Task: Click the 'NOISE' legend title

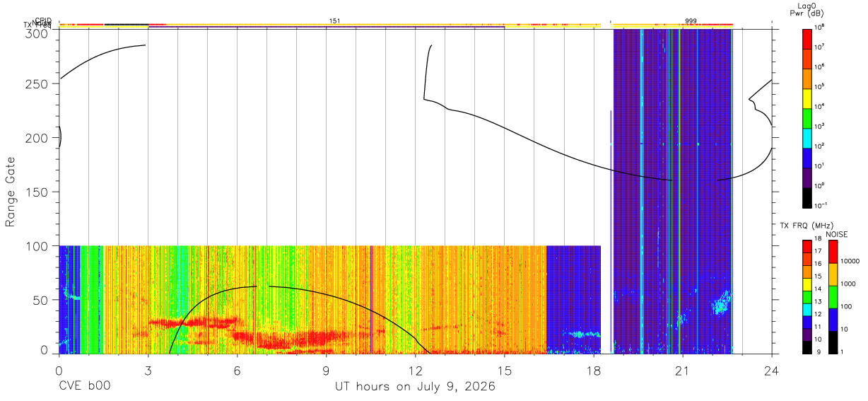Action: 837,233
